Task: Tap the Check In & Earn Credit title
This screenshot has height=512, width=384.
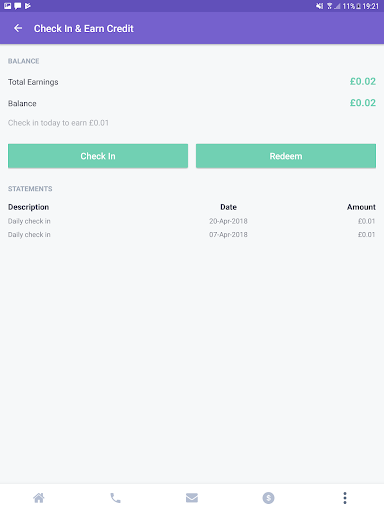Action: pos(84,29)
